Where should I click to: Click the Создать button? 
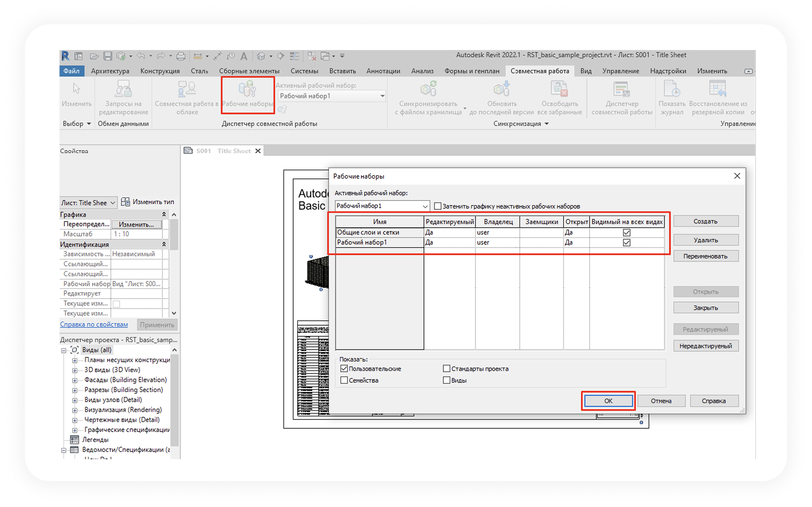point(706,221)
